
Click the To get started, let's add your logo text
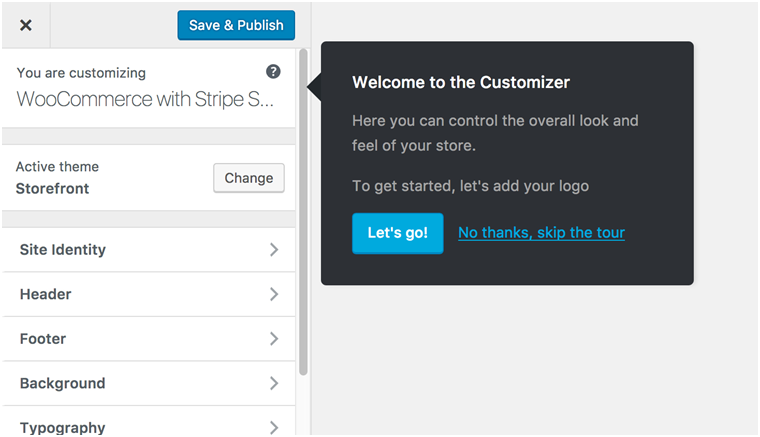pyautogui.click(x=471, y=186)
